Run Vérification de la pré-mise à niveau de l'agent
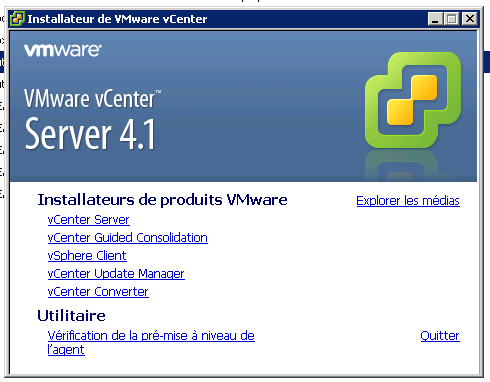Viewport: 490px width, 382px height. pos(151,342)
